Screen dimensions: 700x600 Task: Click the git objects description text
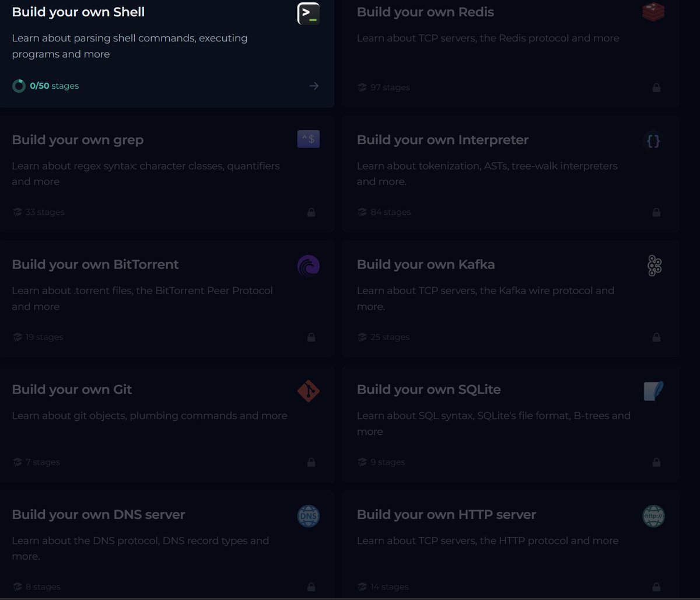[149, 416]
